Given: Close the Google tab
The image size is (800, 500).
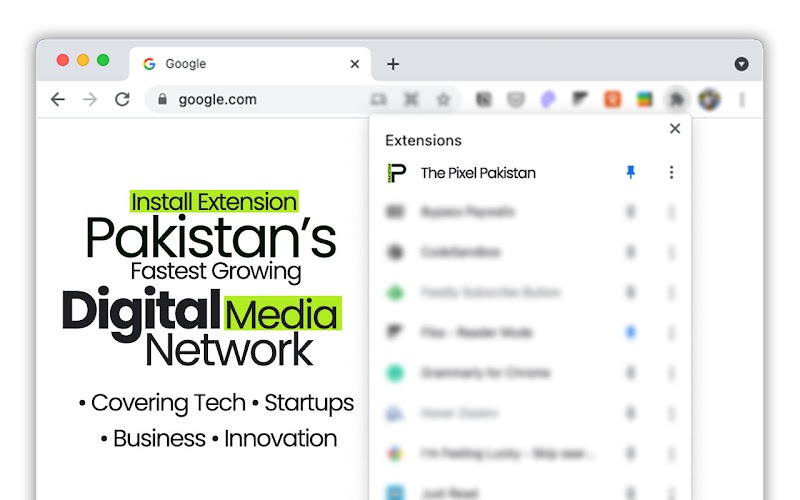Looking at the screenshot, I should [x=354, y=64].
